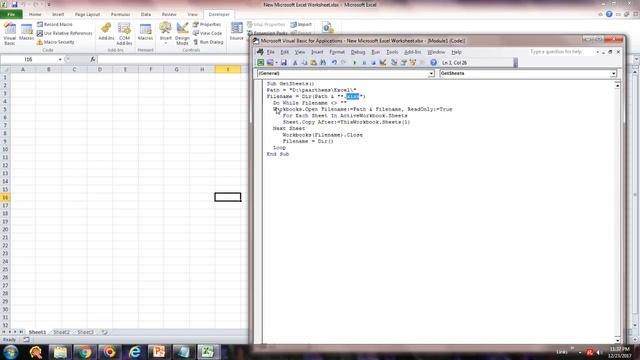Click the Cut icon in VBA toolbar
This screenshot has width=640, height=360.
coord(295,62)
